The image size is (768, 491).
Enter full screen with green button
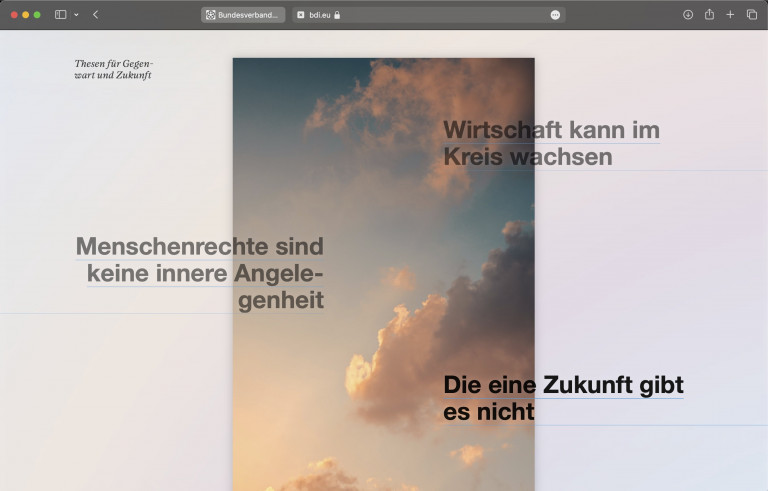(37, 15)
